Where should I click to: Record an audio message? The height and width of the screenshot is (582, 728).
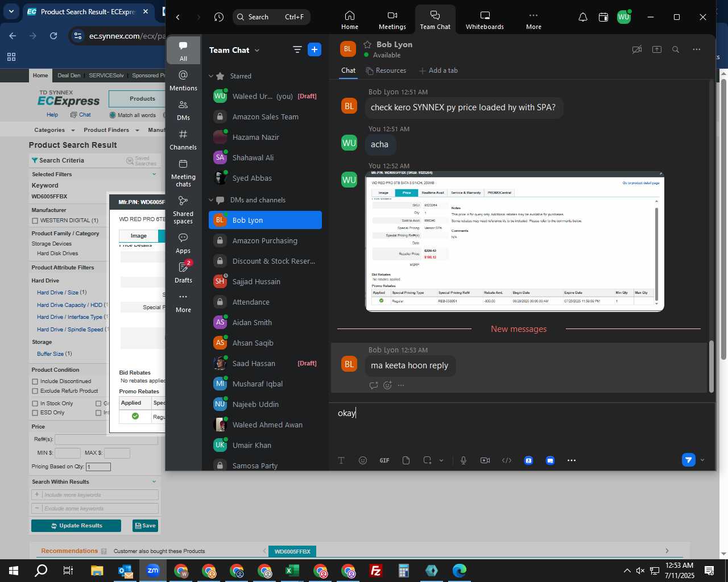pos(464,460)
